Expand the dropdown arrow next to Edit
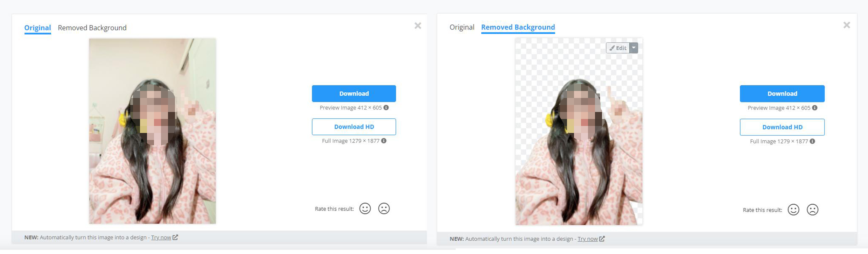This screenshot has height=254, width=868. click(x=633, y=48)
